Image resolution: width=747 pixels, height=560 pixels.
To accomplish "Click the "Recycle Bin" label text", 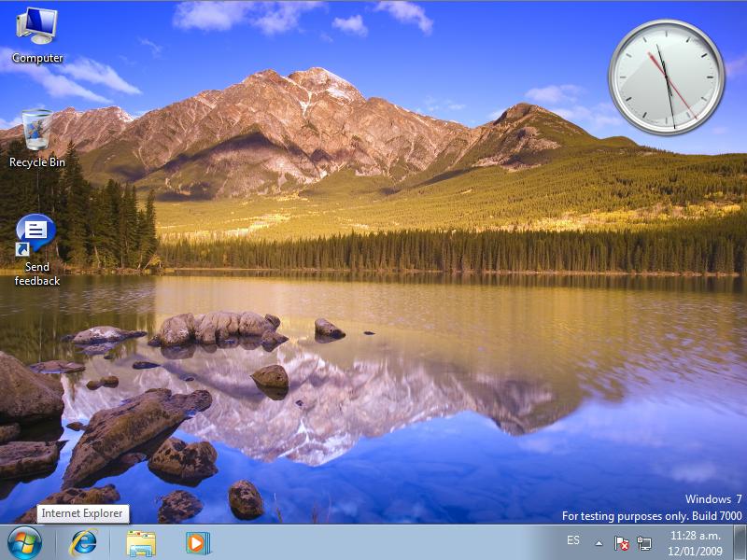I will pyautogui.click(x=37, y=162).
